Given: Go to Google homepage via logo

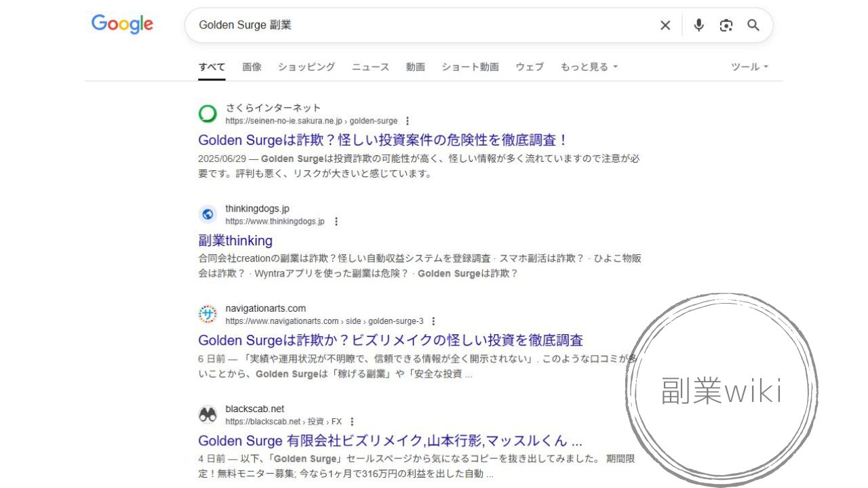Looking at the screenshot, I should [122, 24].
